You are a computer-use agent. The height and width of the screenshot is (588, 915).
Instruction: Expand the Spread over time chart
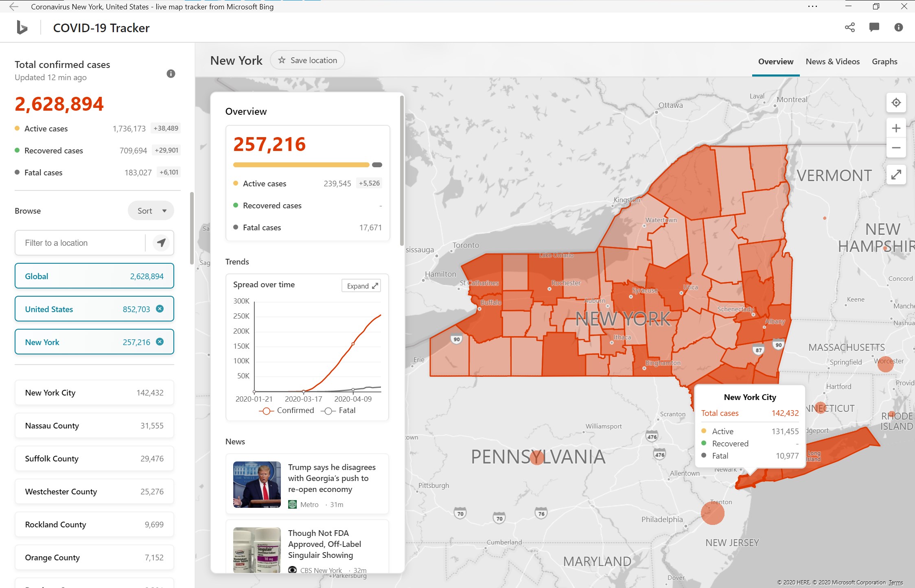[x=361, y=286]
